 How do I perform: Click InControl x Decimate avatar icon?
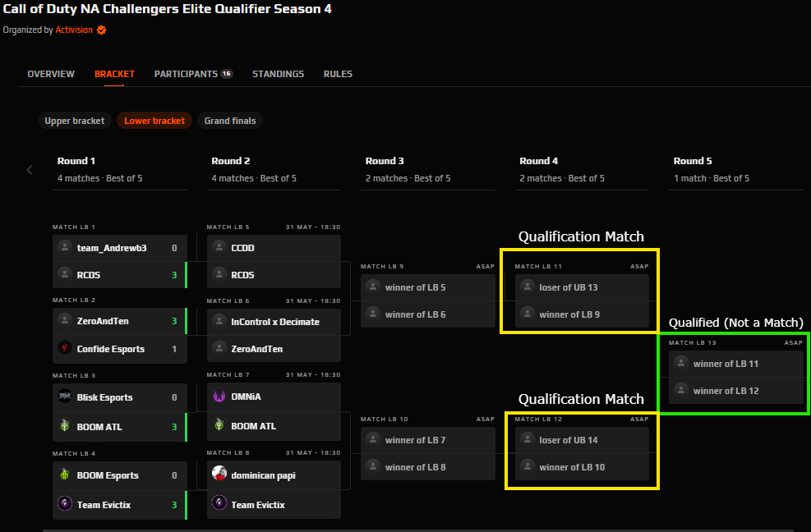pyautogui.click(x=219, y=321)
